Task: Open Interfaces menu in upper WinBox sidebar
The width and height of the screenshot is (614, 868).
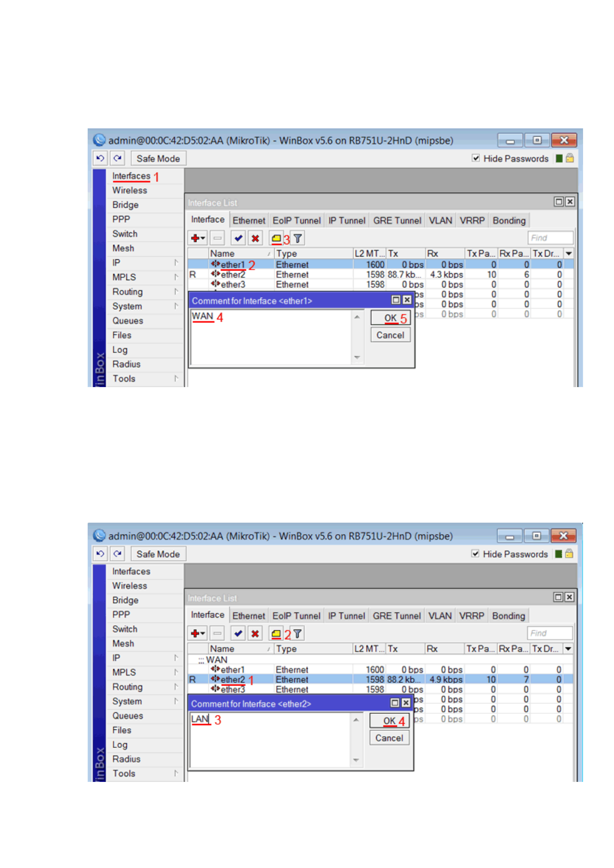Action: click(131, 176)
